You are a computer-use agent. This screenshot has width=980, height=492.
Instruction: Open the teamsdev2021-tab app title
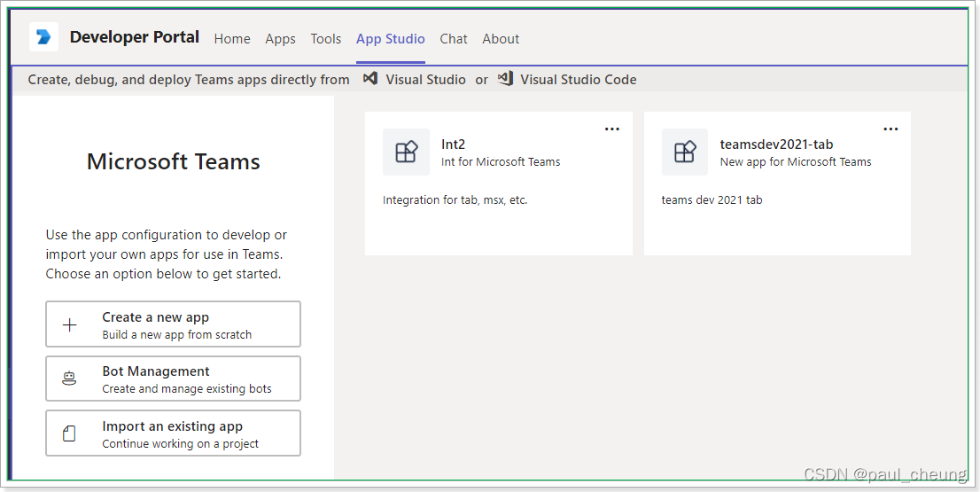point(776,144)
